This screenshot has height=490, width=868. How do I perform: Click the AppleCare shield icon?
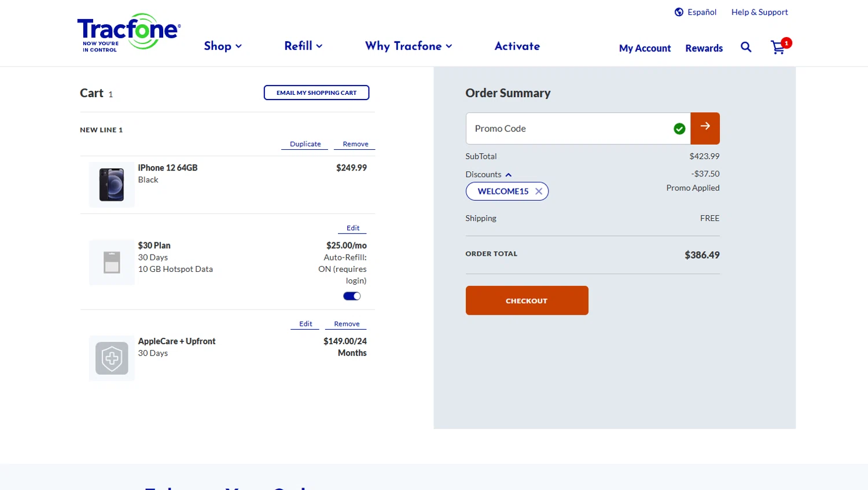(x=112, y=359)
